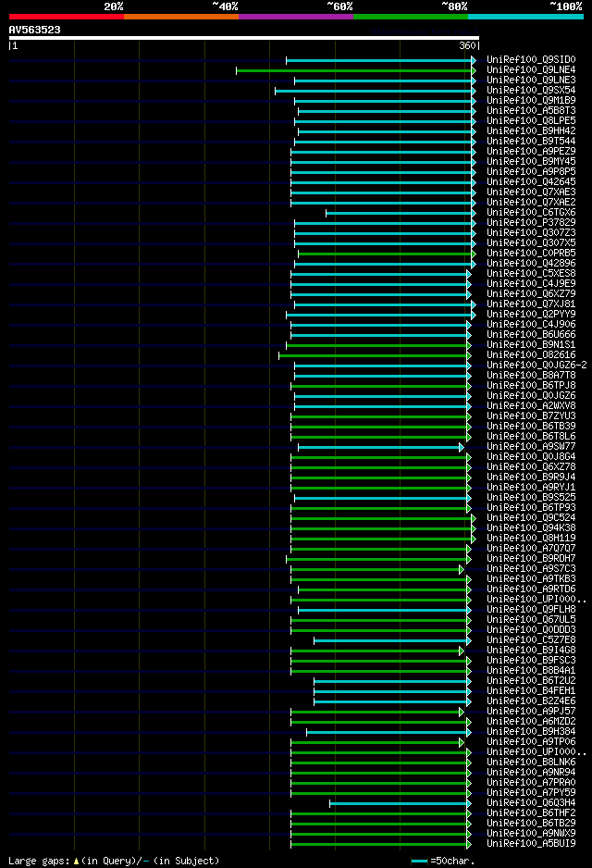The height and width of the screenshot is (868, 592).
Task: Select the query name AV563523
Action: pos(35,30)
